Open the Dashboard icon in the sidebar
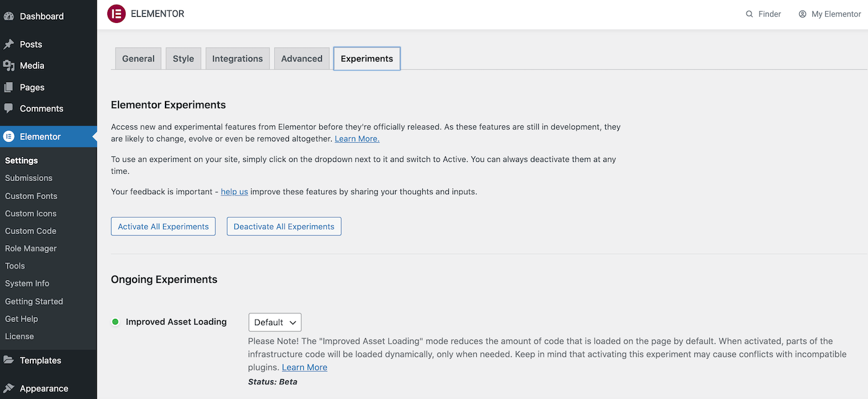 pos(9,16)
